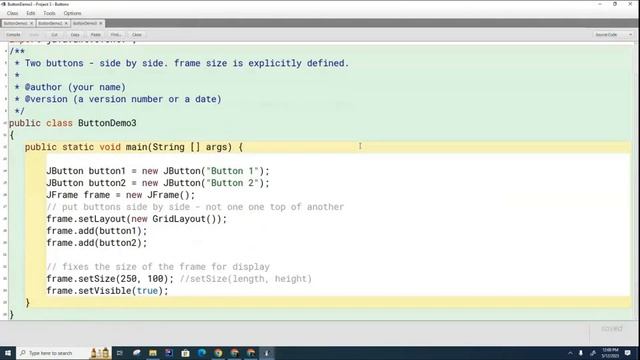
Task: Open the Edit menu
Action: (31, 13)
